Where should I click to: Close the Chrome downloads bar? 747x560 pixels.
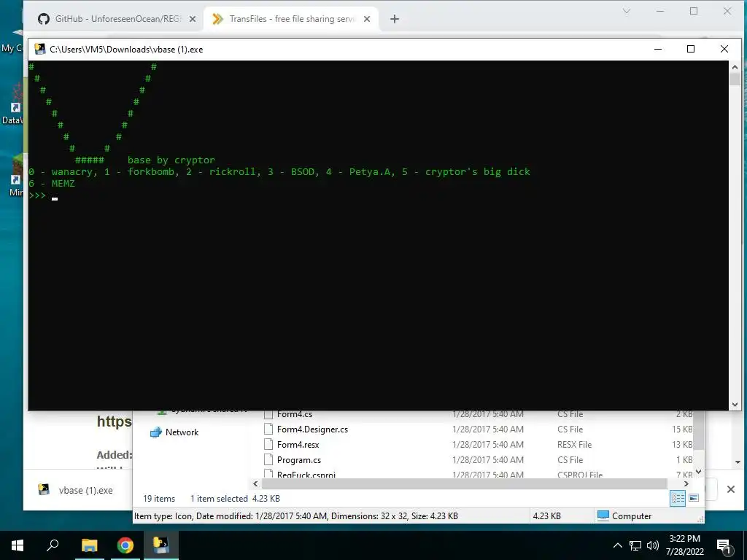coord(731,489)
